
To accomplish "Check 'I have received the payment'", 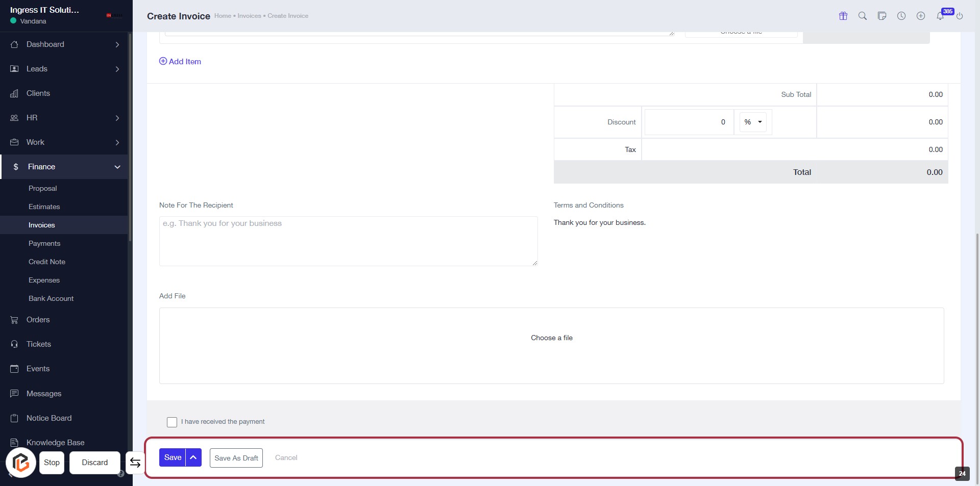I will (172, 422).
